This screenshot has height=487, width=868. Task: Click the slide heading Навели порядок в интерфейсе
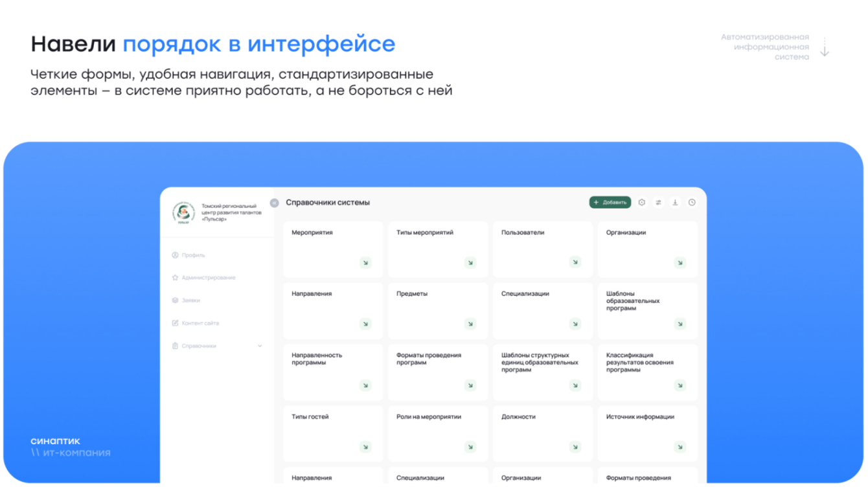(213, 44)
